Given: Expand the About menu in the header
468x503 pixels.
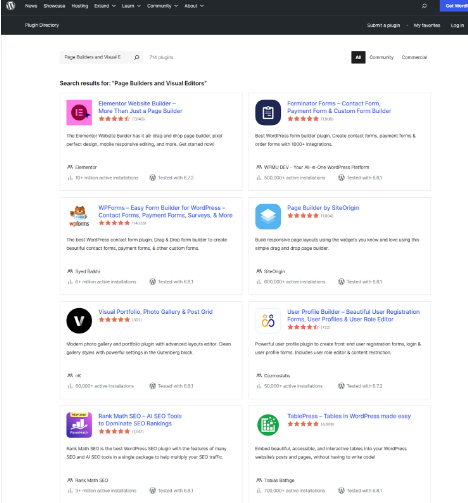Looking at the screenshot, I should tap(194, 6).
